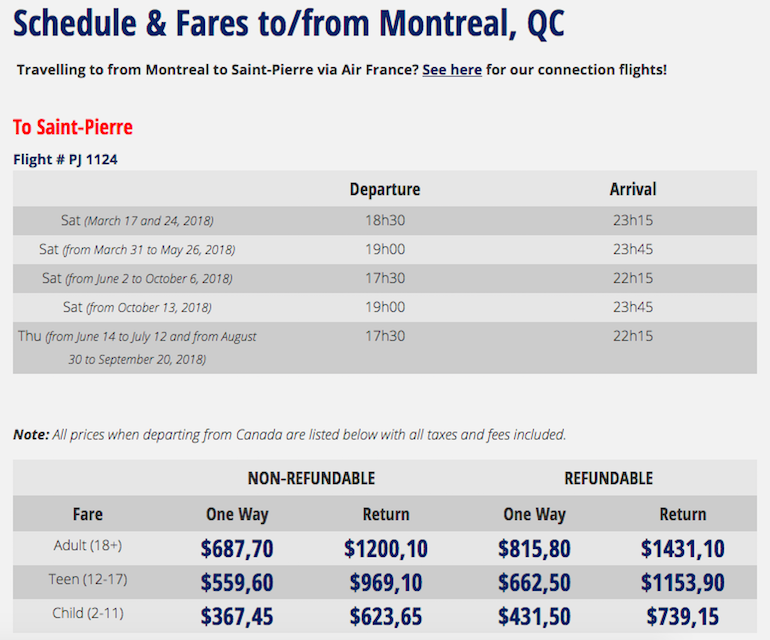
Task: Click the Sat March 17 and 24 row
Action: click(385, 221)
